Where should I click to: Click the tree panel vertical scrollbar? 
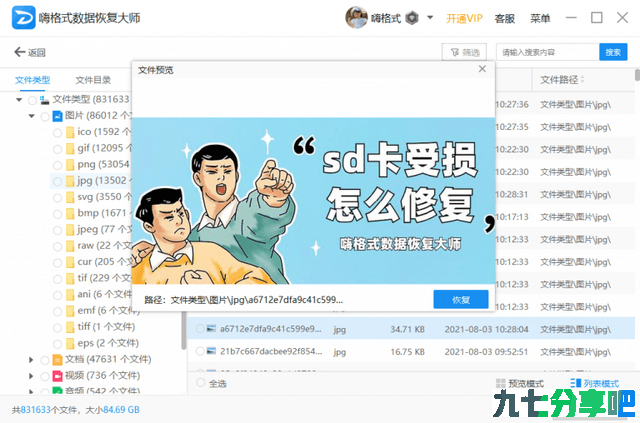pyautogui.click(x=184, y=331)
